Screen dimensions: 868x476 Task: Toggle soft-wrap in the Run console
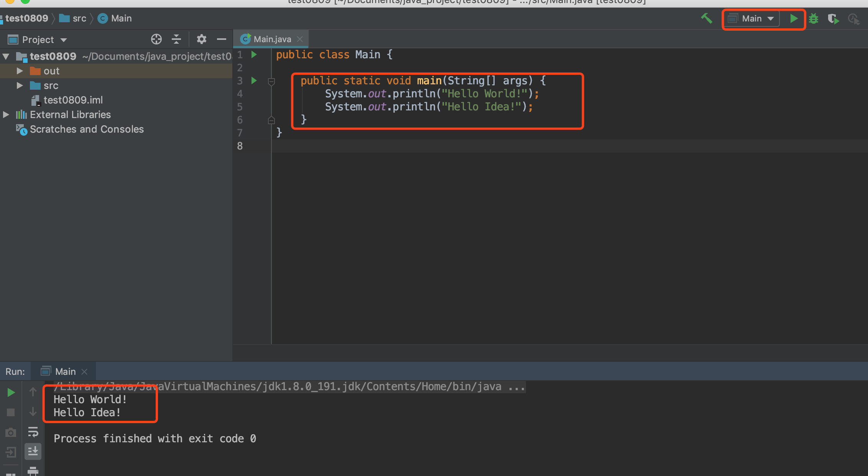[x=33, y=432]
